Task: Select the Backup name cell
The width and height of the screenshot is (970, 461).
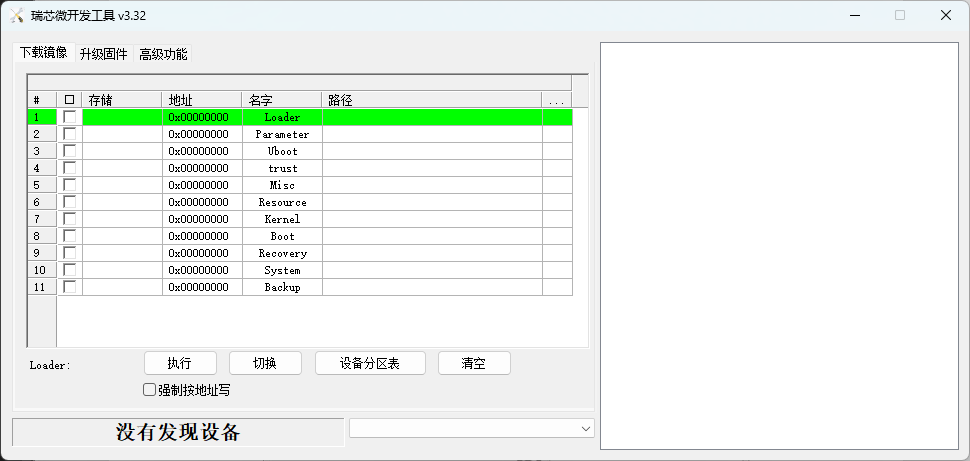Action: [x=282, y=287]
